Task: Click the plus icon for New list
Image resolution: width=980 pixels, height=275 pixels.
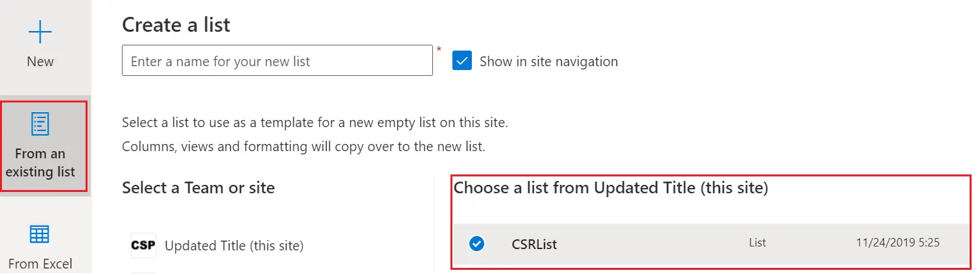Action: point(40,32)
